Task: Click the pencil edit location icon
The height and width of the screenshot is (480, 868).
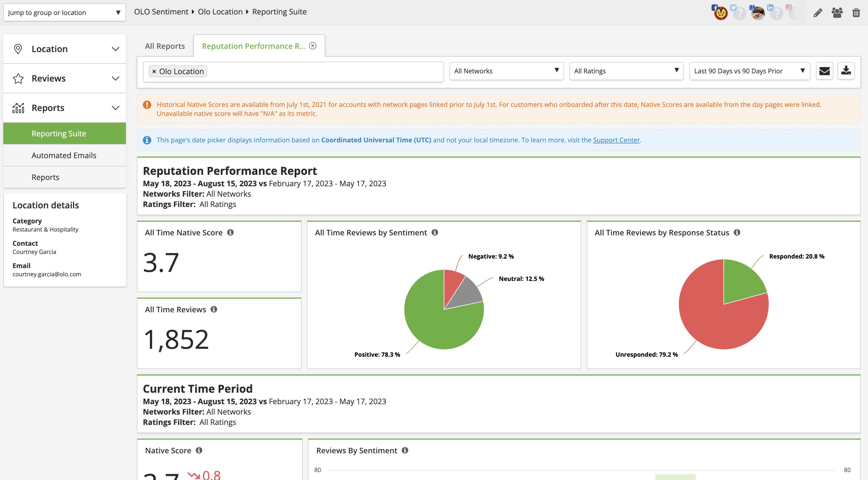Action: point(818,13)
